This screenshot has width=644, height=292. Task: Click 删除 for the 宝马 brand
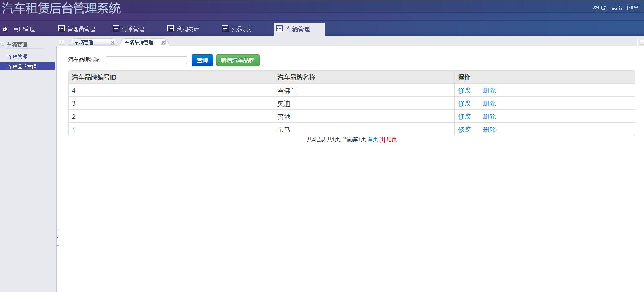click(x=489, y=130)
